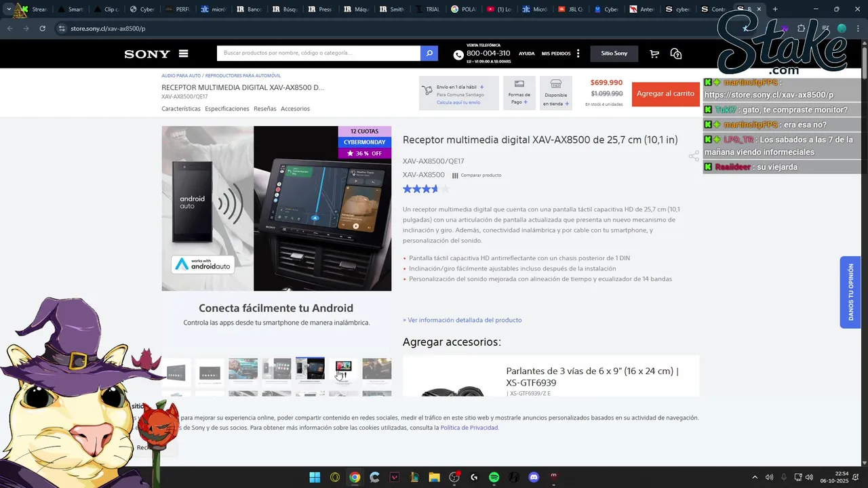Image resolution: width=868 pixels, height=488 pixels.
Task: Click the share icon beside product title
Action: [x=694, y=156]
